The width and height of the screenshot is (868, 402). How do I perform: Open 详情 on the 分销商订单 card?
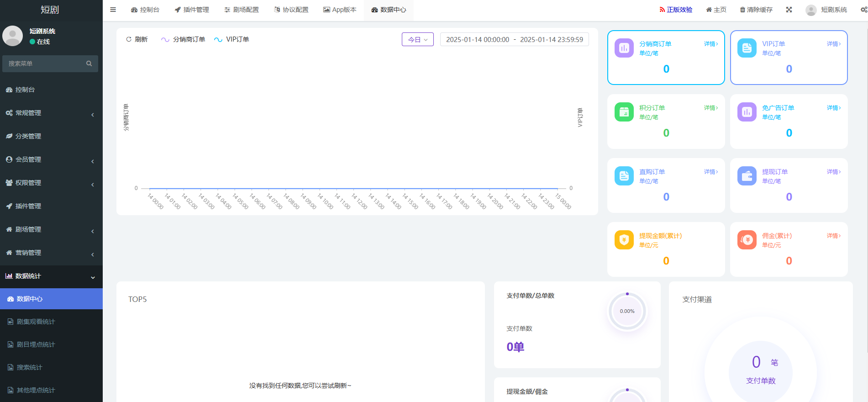pyautogui.click(x=711, y=44)
